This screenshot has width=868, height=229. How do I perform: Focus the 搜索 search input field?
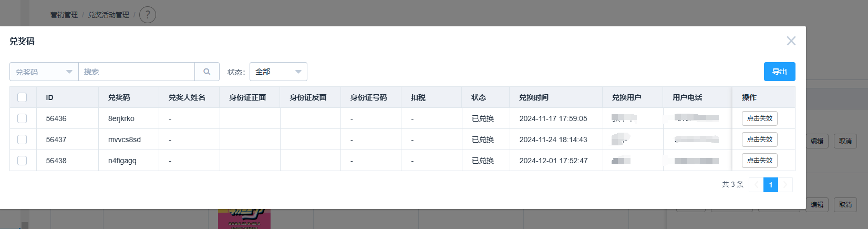click(137, 72)
